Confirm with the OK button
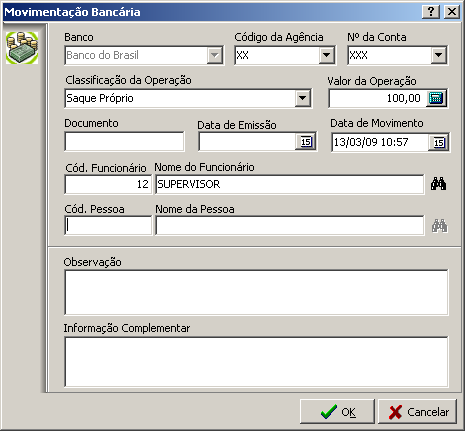This screenshot has height=431, width=465. (x=337, y=412)
